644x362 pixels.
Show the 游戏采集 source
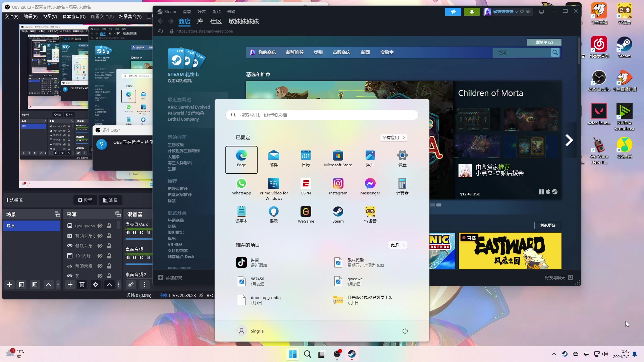(x=100, y=246)
